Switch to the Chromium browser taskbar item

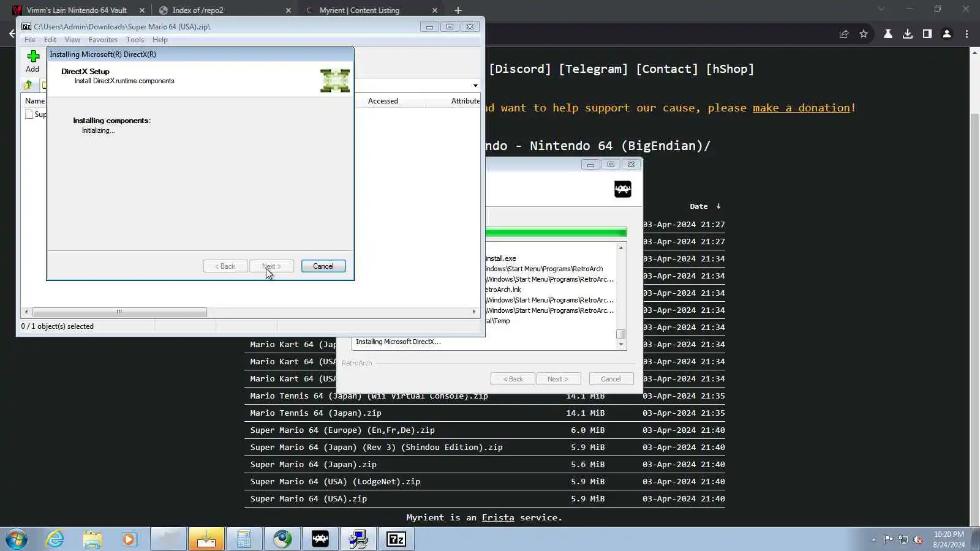coord(282,539)
